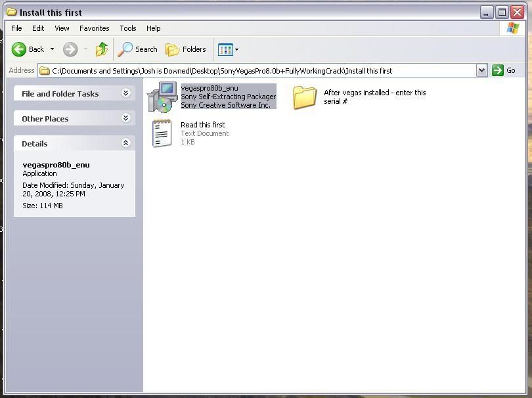
Task: Click the folder icon in the title bar
Action: pyautogui.click(x=12, y=12)
